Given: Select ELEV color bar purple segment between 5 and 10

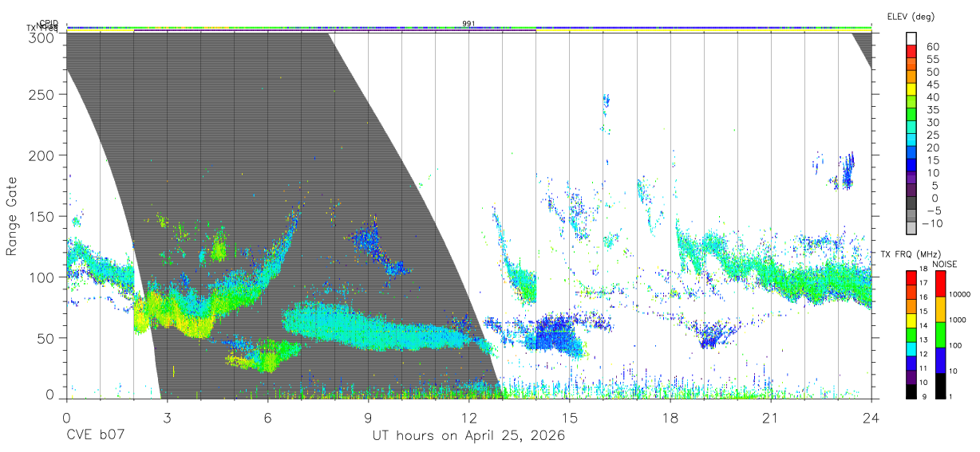Looking at the screenshot, I should (x=911, y=179).
